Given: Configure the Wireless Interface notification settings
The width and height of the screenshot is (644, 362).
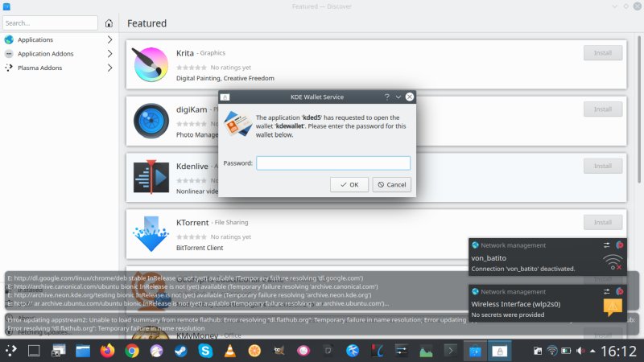Looking at the screenshot, I should tap(607, 291).
